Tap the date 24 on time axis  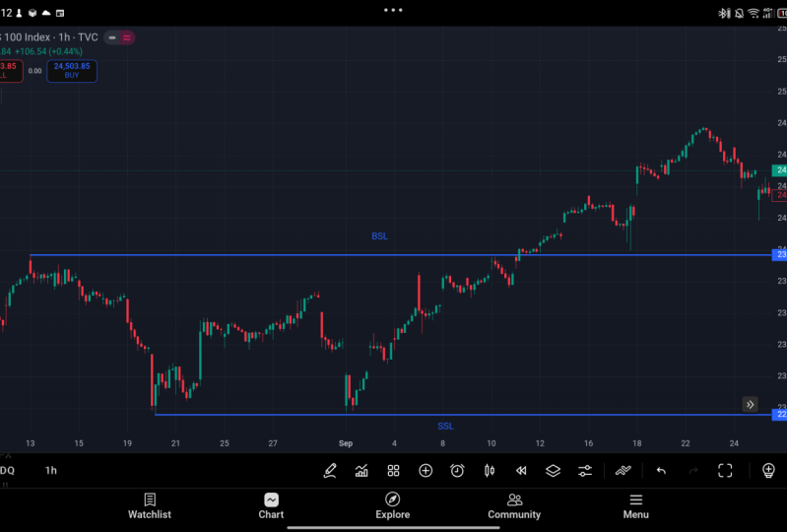(x=734, y=443)
